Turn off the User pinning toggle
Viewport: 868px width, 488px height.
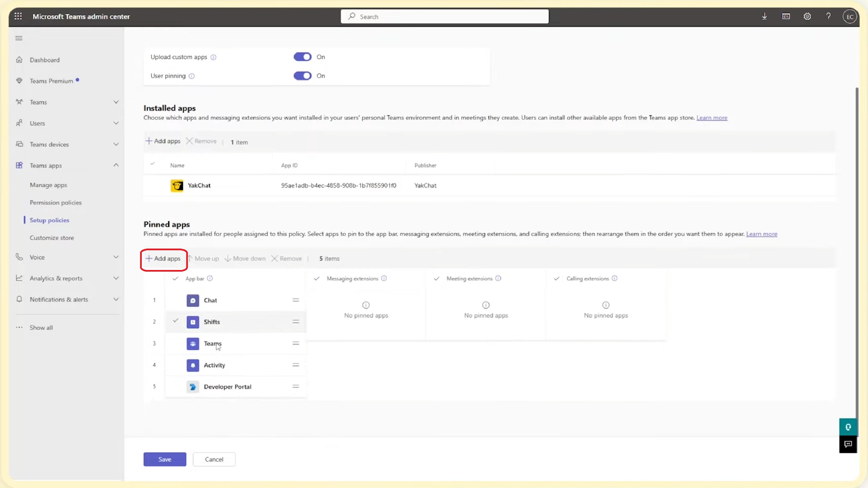click(x=302, y=76)
